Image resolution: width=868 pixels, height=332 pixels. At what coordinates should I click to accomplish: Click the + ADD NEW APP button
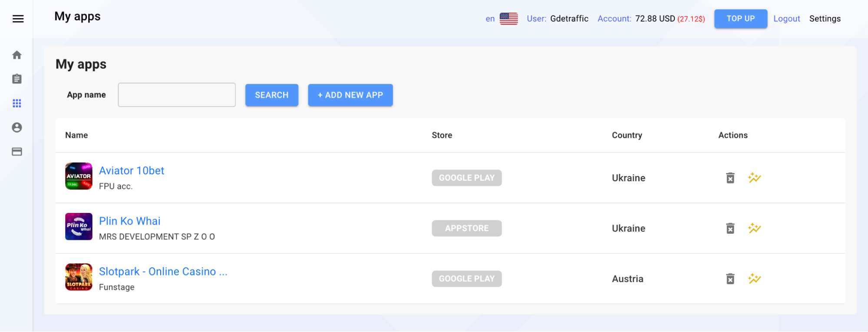click(x=350, y=95)
